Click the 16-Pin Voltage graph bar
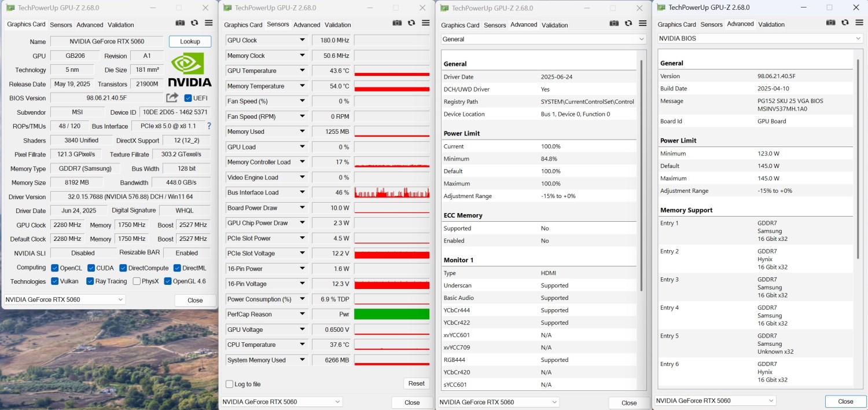The image size is (868, 410). pos(392,284)
